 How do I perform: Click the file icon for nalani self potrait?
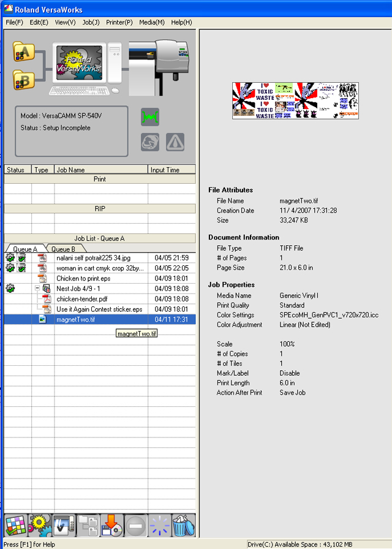pos(42,258)
